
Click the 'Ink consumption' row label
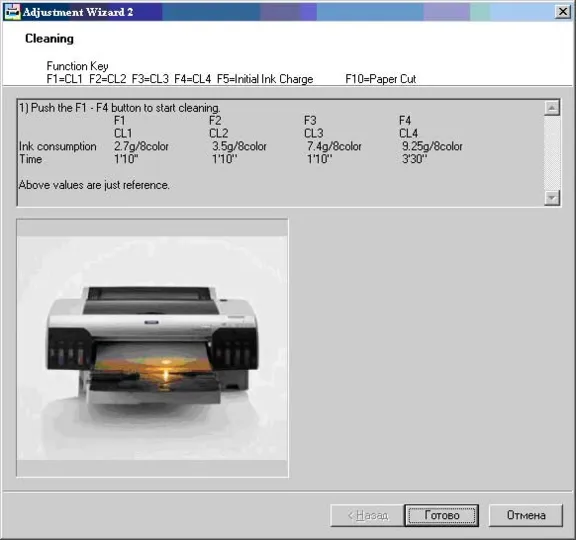[58, 146]
